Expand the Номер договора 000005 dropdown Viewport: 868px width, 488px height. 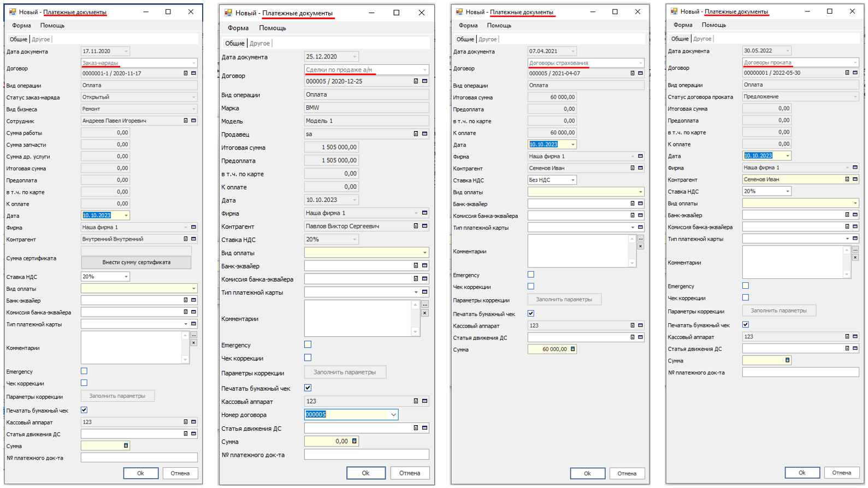point(393,415)
